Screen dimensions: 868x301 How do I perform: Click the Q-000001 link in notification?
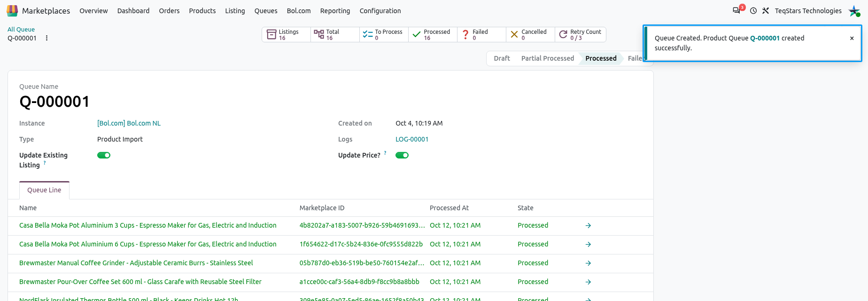click(x=765, y=38)
